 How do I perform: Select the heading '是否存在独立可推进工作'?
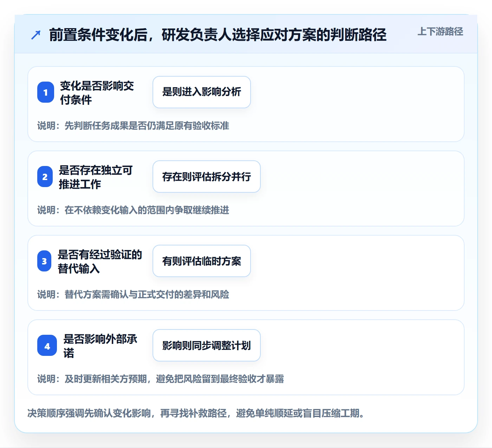point(96,177)
